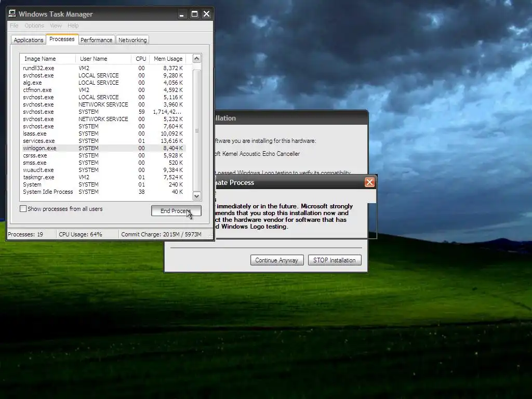The image size is (532, 399).
Task: Switch to the Applications tab
Action: click(29, 40)
